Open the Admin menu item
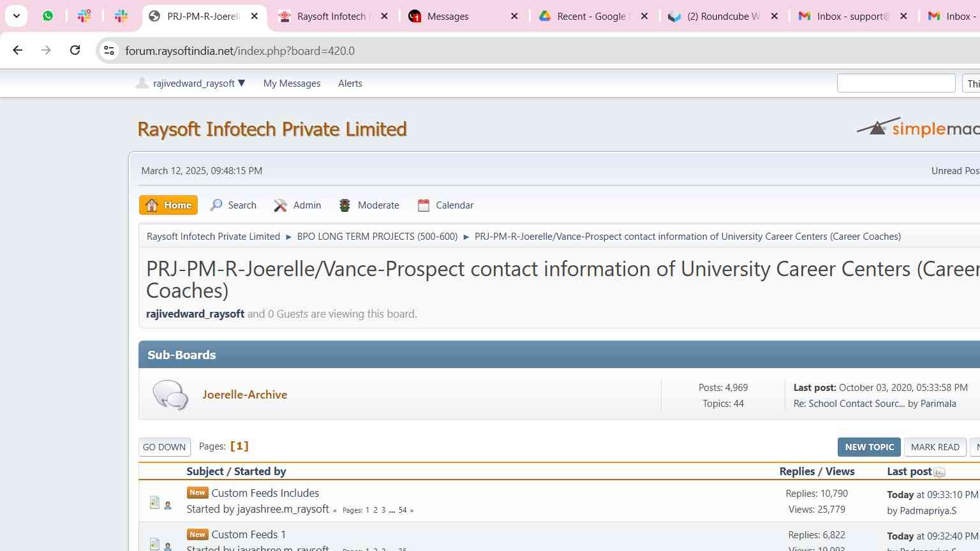 [x=297, y=205]
